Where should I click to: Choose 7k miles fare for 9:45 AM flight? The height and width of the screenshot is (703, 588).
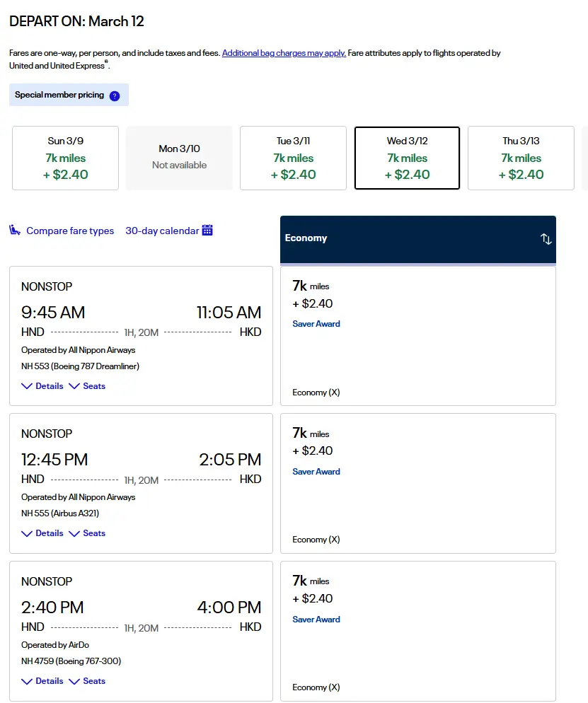417,335
